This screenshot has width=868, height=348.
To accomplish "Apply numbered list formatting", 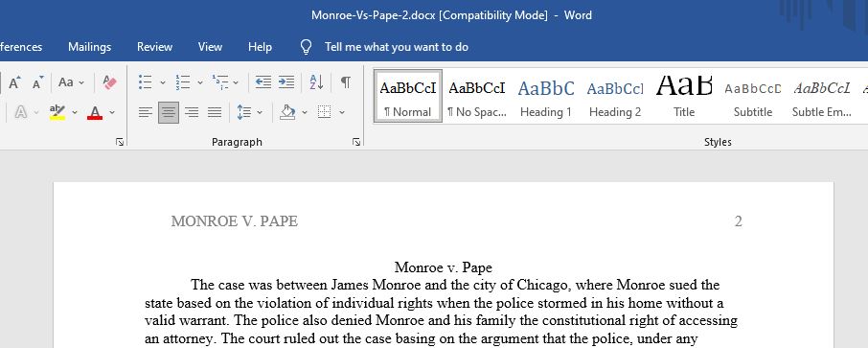I will pyautogui.click(x=183, y=82).
